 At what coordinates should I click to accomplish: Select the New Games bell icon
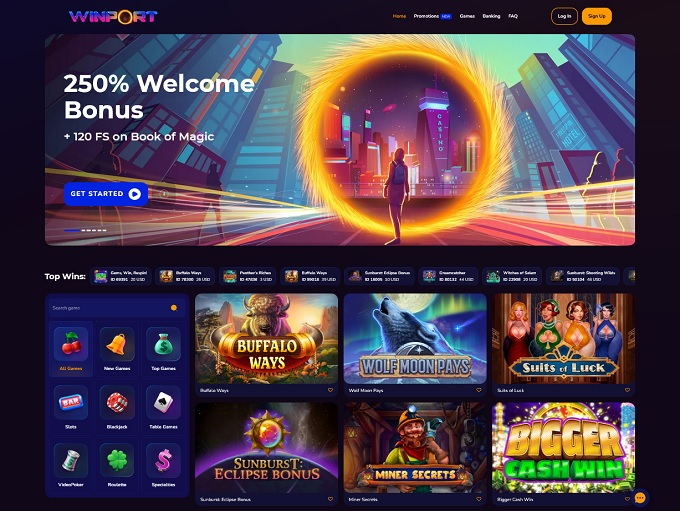(117, 349)
